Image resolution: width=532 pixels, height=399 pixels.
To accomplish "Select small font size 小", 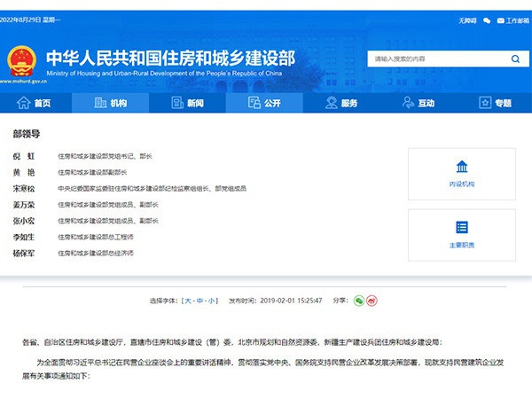I will tap(211, 301).
